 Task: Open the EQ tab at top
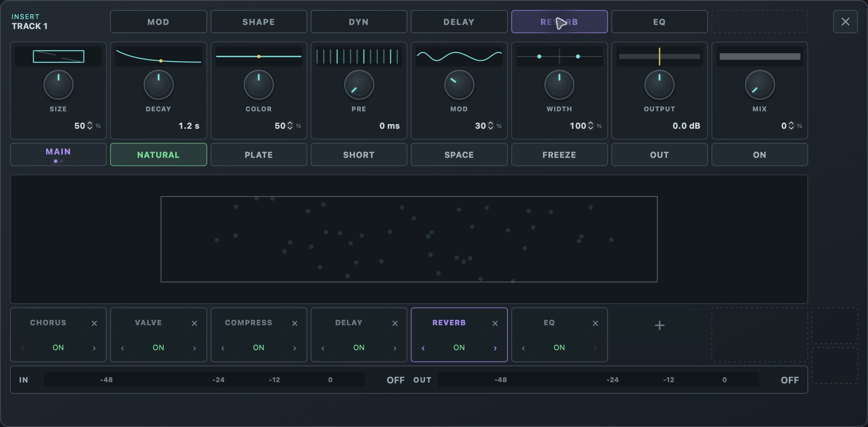(x=660, y=22)
